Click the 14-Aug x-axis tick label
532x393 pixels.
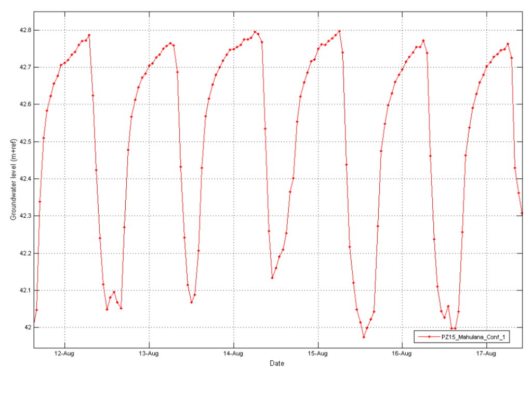[x=233, y=353]
